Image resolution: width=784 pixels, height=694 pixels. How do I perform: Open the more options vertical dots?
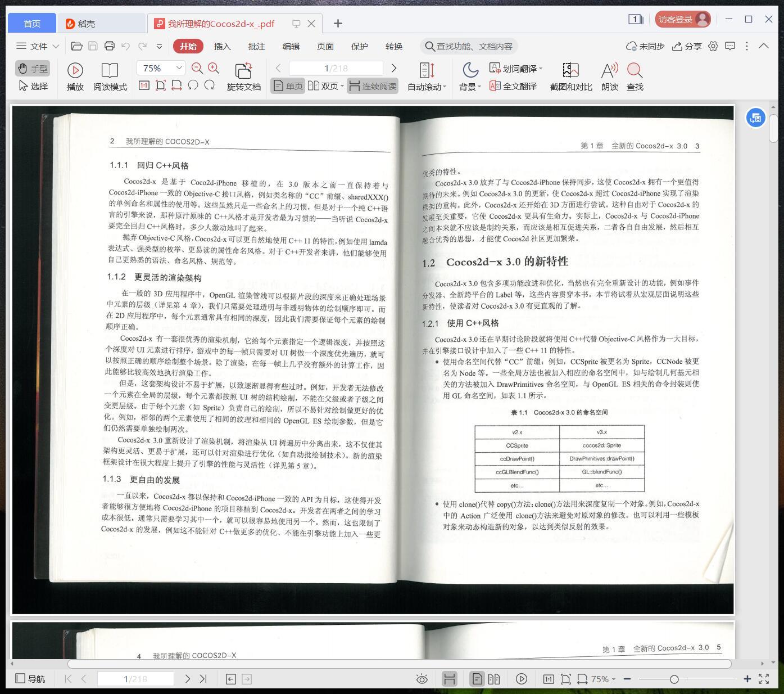[747, 46]
